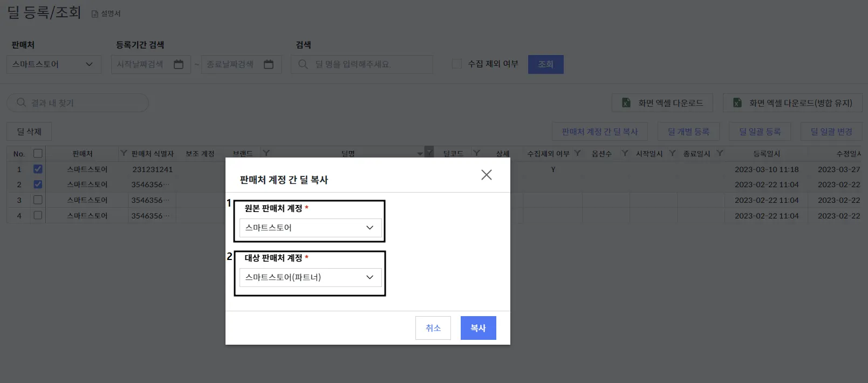The height and width of the screenshot is (383, 868).
Task: Click the filter icon next to 수집제외 여부
Action: coord(577,153)
